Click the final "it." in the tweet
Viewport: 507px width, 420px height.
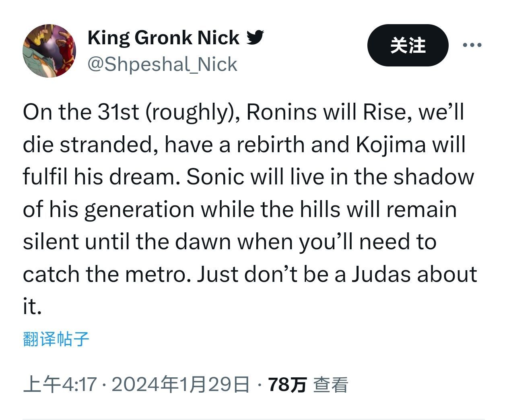click(32, 306)
